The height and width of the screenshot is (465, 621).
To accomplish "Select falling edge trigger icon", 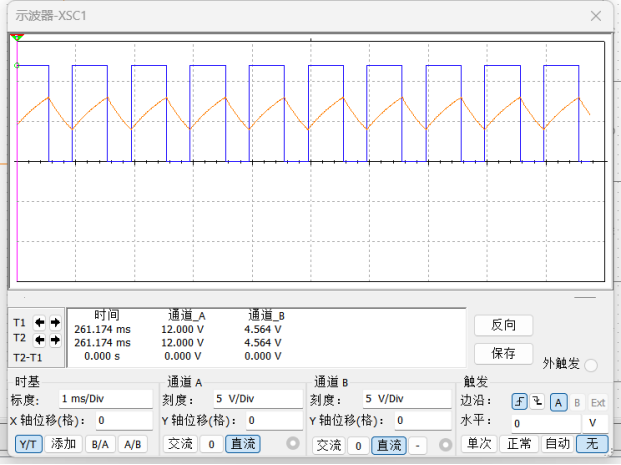I will (x=539, y=402).
